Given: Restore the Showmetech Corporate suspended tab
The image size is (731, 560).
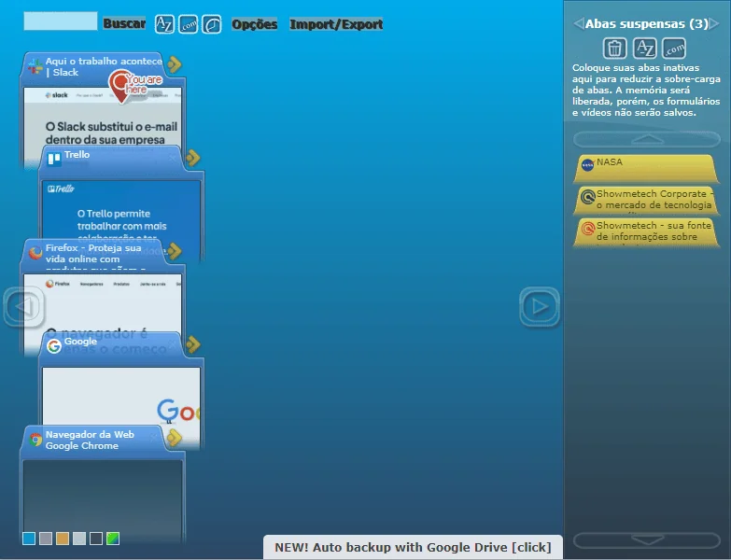Looking at the screenshot, I should point(646,201).
